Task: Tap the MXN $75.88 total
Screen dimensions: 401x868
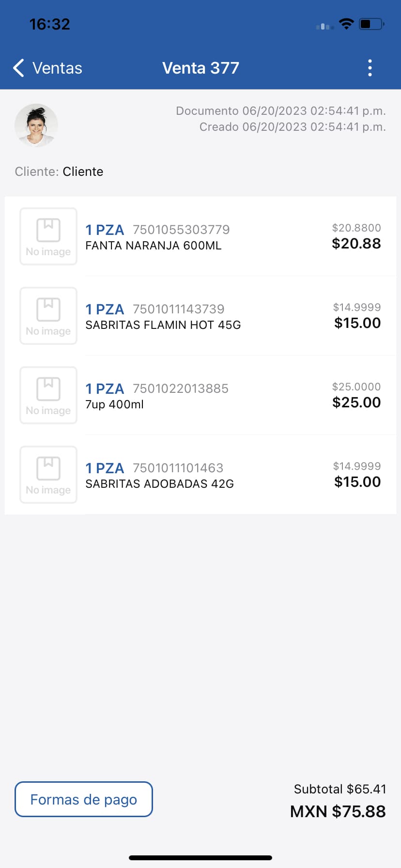Action: tap(338, 811)
